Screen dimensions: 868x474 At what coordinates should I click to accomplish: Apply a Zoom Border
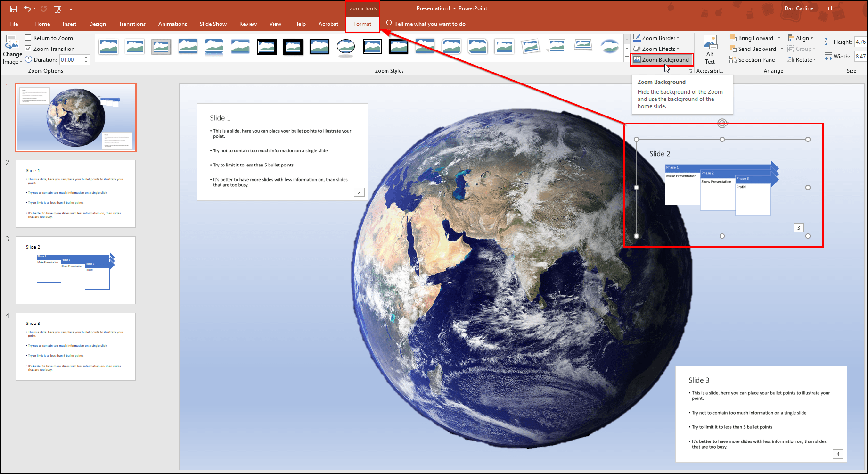click(x=657, y=38)
